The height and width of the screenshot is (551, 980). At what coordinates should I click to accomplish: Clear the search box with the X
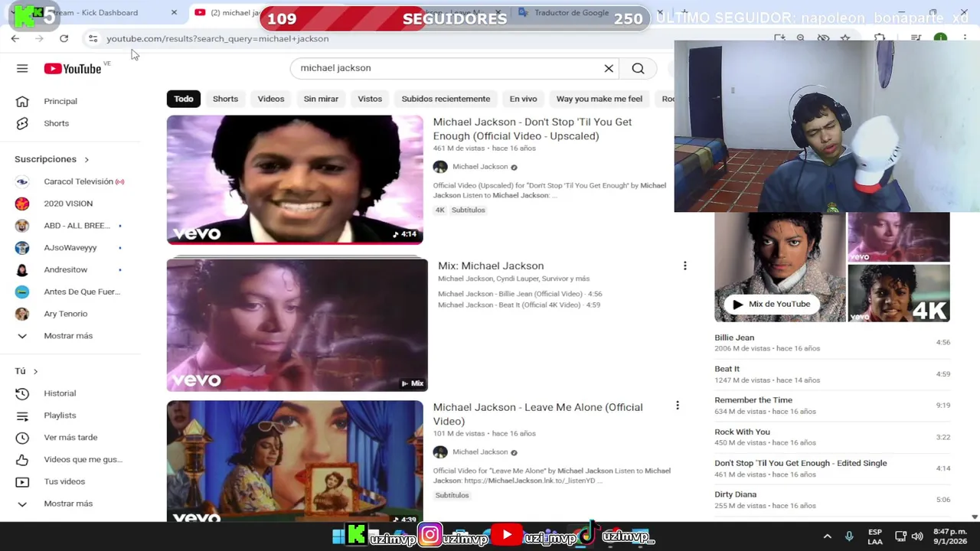coord(609,68)
